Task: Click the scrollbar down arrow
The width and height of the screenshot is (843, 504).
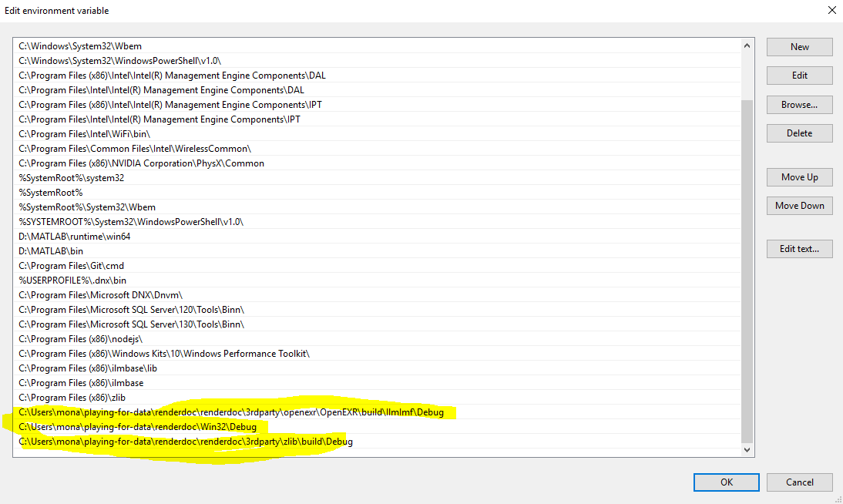Action: click(x=747, y=450)
